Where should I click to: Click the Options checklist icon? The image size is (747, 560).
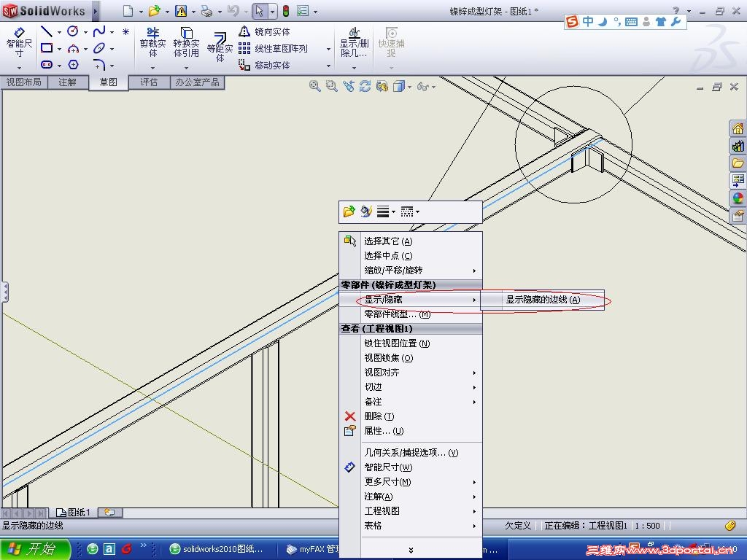[303, 11]
